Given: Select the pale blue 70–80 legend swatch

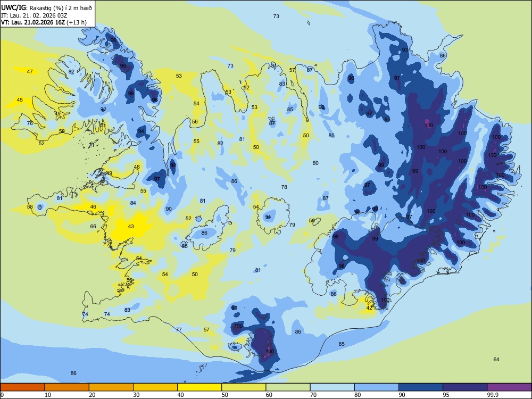Looking at the screenshot, I should tap(332, 387).
